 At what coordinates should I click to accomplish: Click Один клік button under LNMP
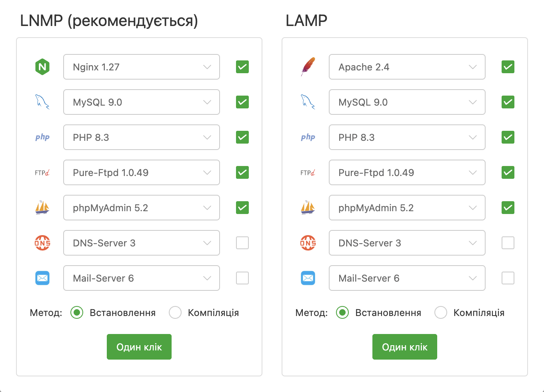[139, 347]
